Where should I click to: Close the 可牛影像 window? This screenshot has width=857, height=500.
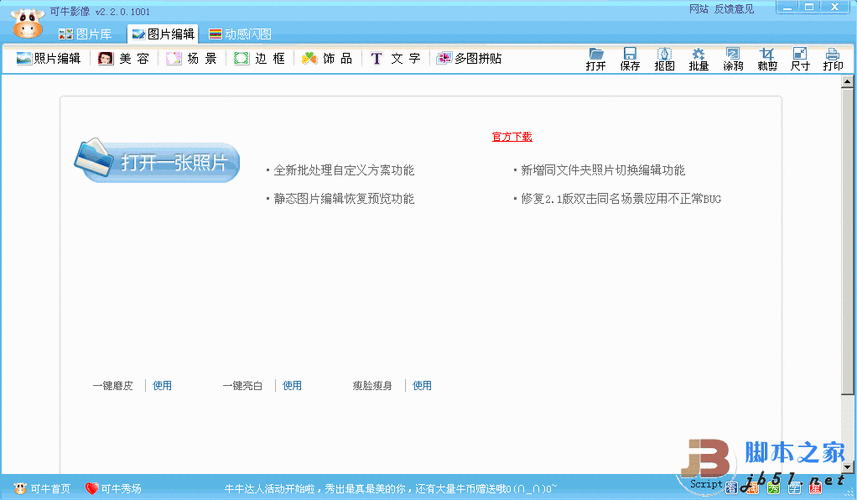click(835, 7)
